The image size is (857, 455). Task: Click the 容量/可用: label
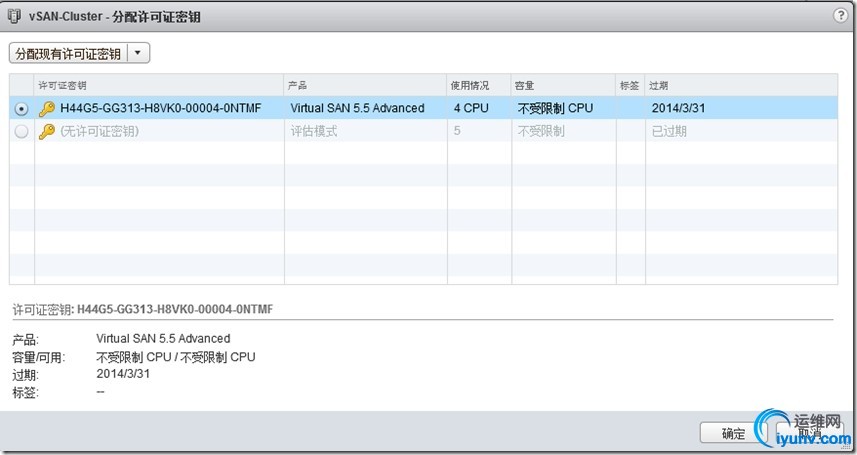pos(38,358)
